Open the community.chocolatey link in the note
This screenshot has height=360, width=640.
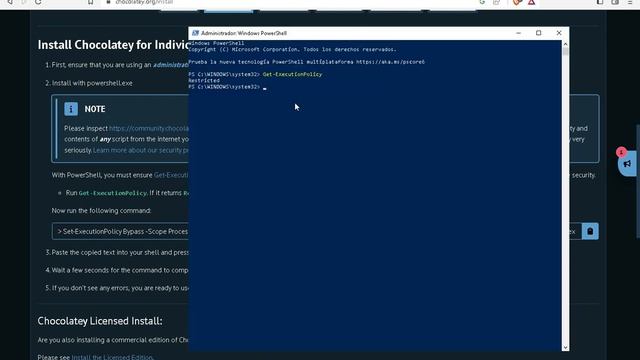pyautogui.click(x=149, y=128)
